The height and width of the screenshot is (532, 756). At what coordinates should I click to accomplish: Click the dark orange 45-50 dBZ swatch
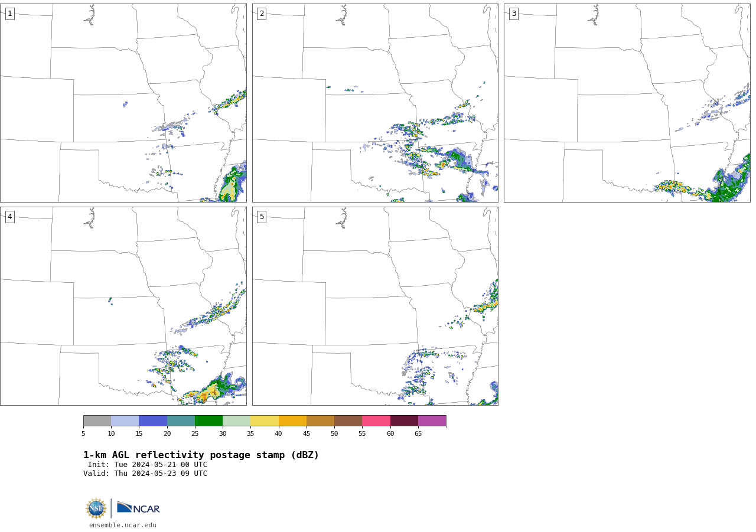point(320,420)
